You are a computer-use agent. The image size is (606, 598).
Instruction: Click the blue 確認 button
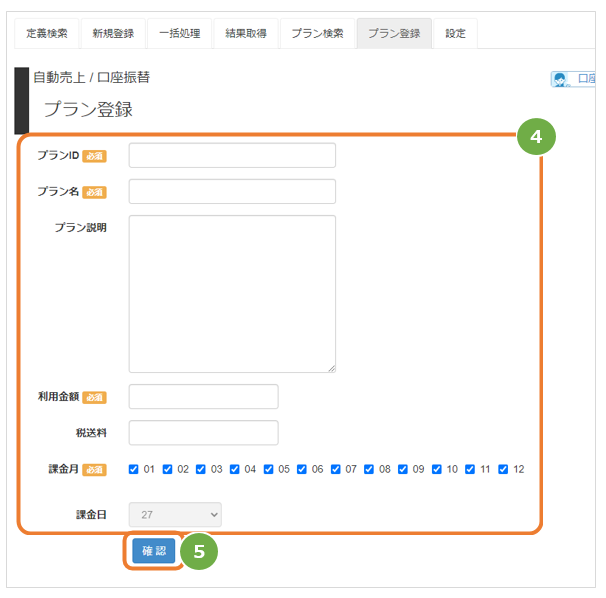tap(153, 551)
